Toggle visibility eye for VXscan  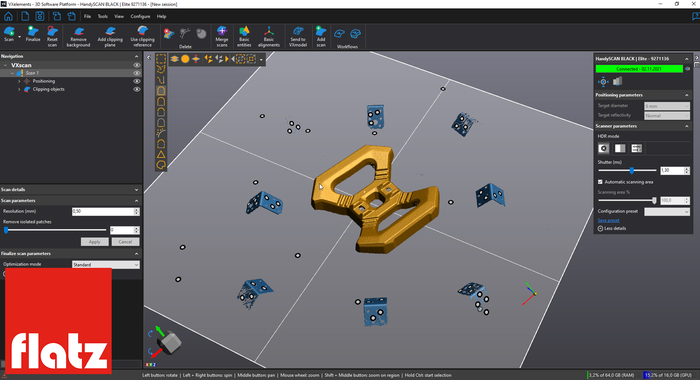tap(137, 65)
